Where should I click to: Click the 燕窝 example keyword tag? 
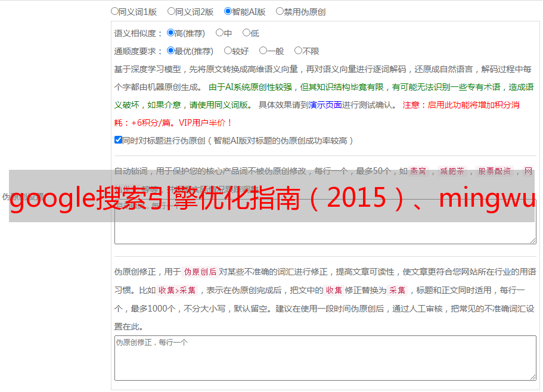tap(418, 171)
